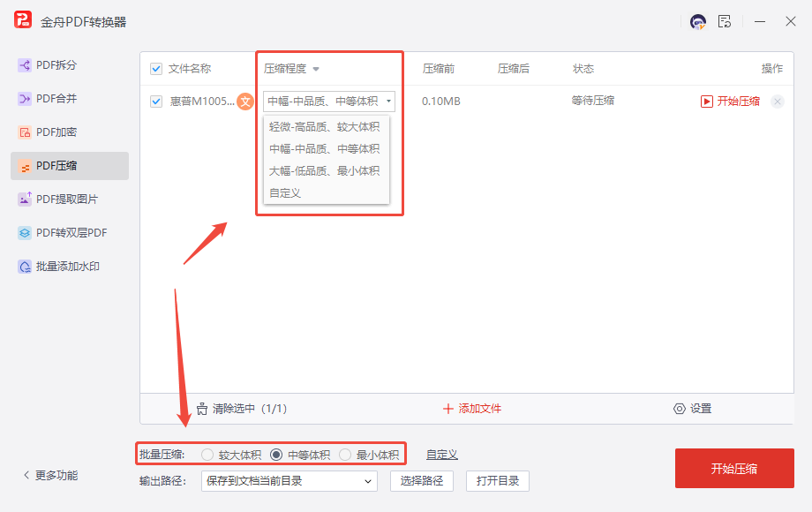812x512 pixels.
Task: Click the 状态 column header
Action: click(x=583, y=69)
